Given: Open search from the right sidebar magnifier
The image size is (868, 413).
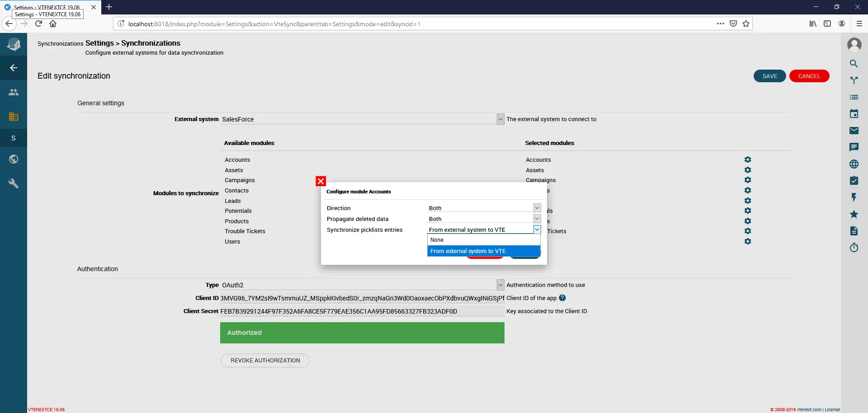Looking at the screenshot, I should coord(854,64).
